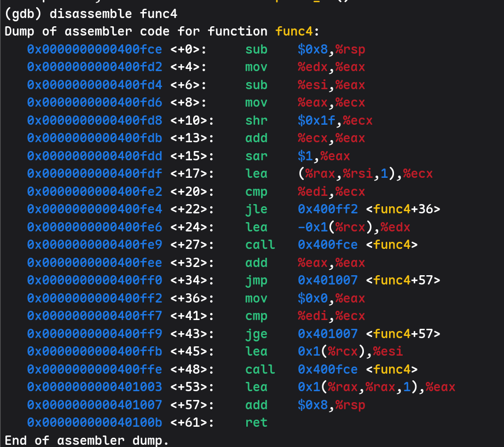Click address 0x0000000000400ff0
Screen dimensions: 504x447
pos(95,281)
